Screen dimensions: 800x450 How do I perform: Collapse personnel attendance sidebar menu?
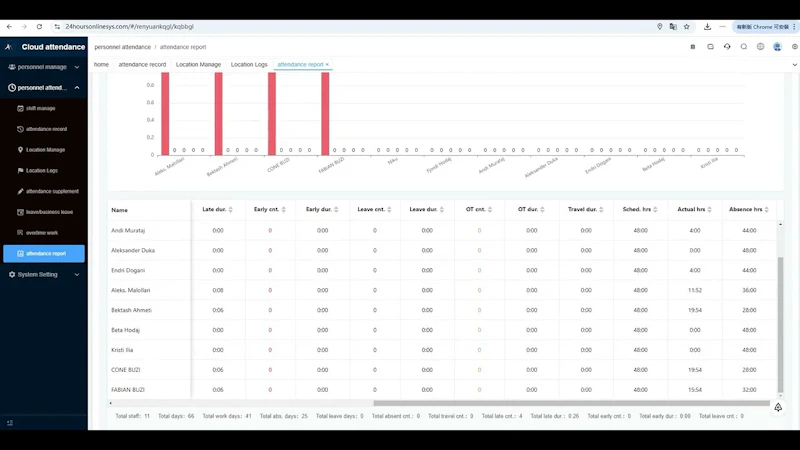[x=43, y=88]
